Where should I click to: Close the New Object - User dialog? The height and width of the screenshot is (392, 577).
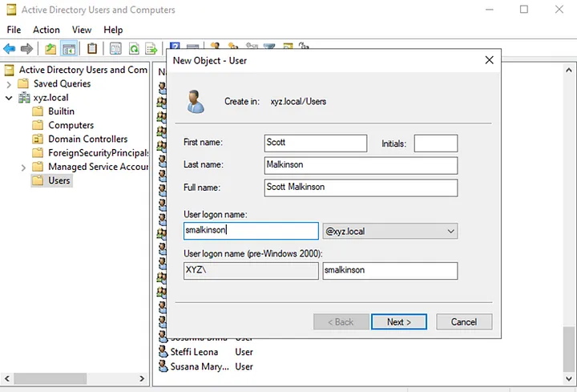click(x=489, y=60)
